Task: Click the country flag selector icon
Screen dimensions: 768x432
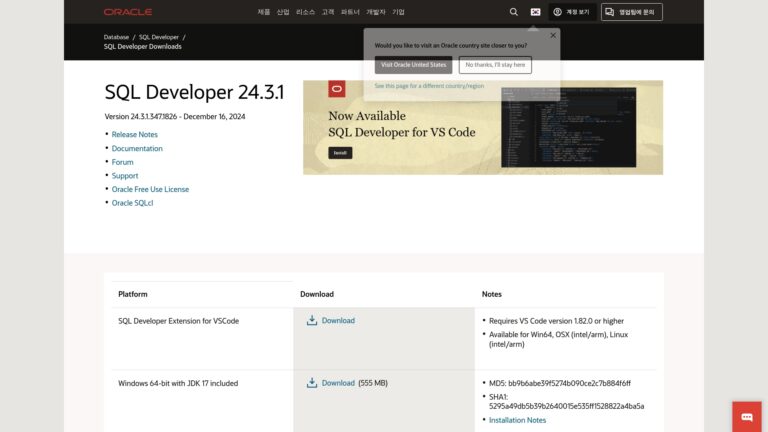Action: pos(535,12)
